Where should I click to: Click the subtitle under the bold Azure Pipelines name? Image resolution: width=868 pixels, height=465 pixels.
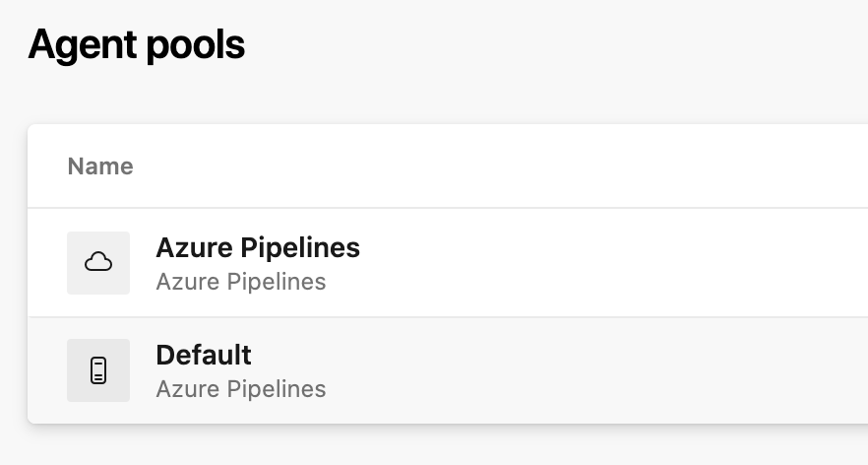click(241, 282)
